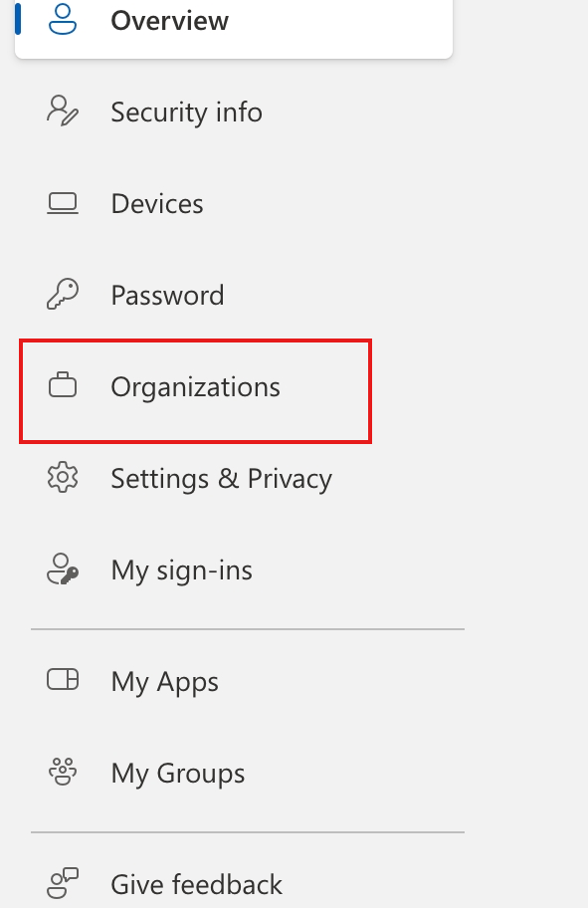
Task: Navigate to Security info
Action: click(185, 113)
